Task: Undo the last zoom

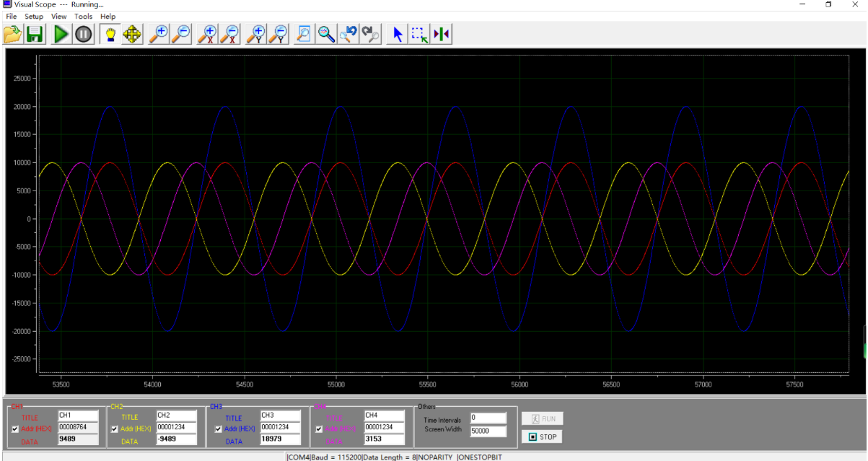Action: pyautogui.click(x=348, y=34)
